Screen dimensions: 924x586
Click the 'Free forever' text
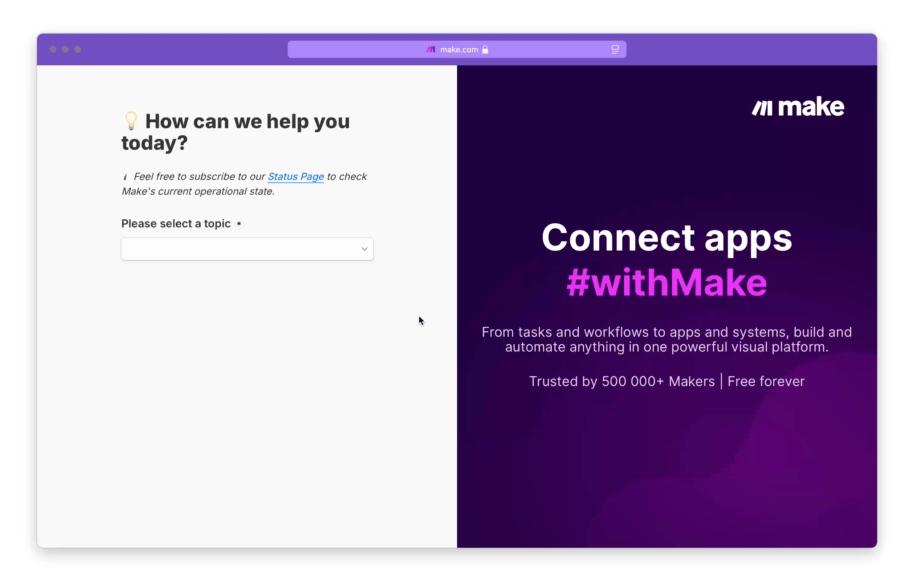766,381
